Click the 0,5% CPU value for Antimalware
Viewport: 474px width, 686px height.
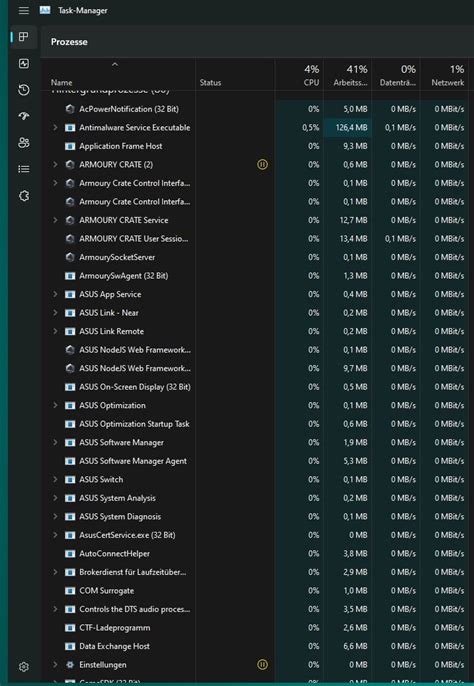tap(311, 128)
